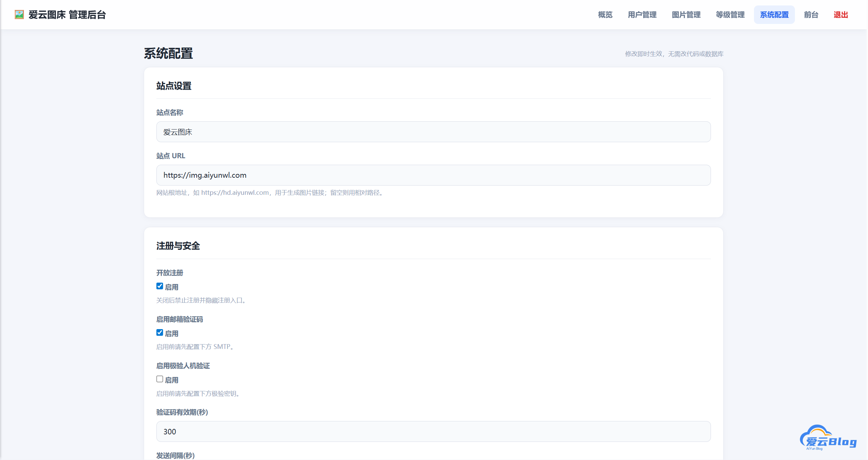Screen dimensions: 868x460
Task: Click the 站点 URL input field
Action: (433, 175)
